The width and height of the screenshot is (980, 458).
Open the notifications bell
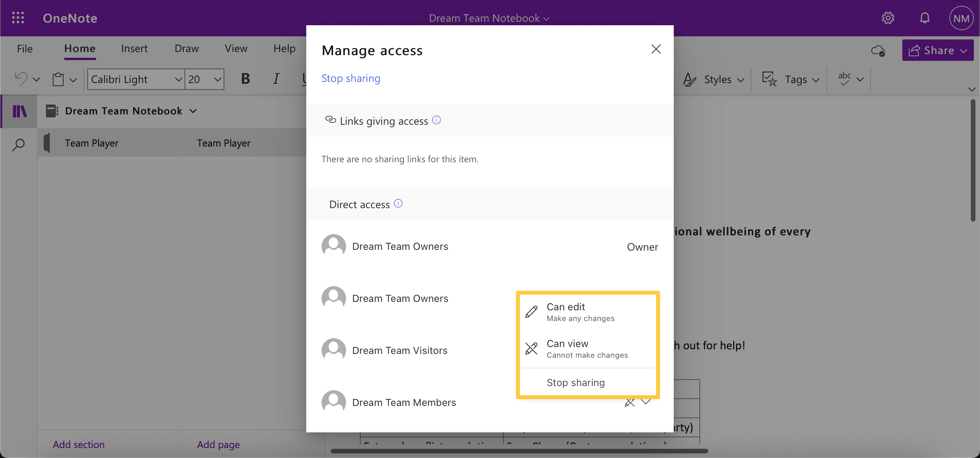(925, 18)
